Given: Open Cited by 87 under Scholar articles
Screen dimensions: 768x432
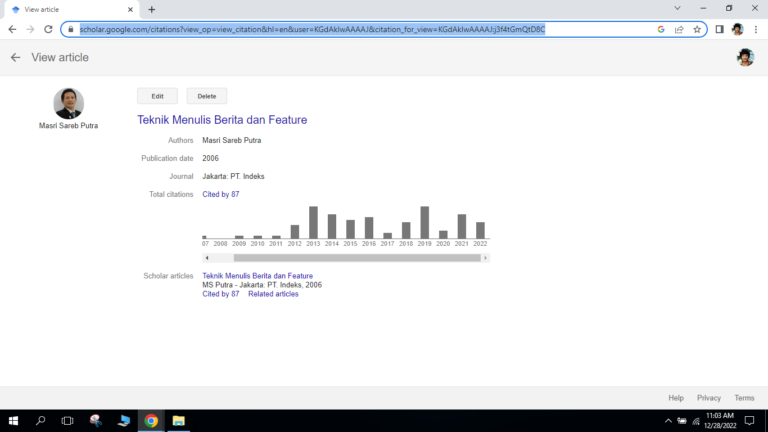Looking at the screenshot, I should [221, 294].
